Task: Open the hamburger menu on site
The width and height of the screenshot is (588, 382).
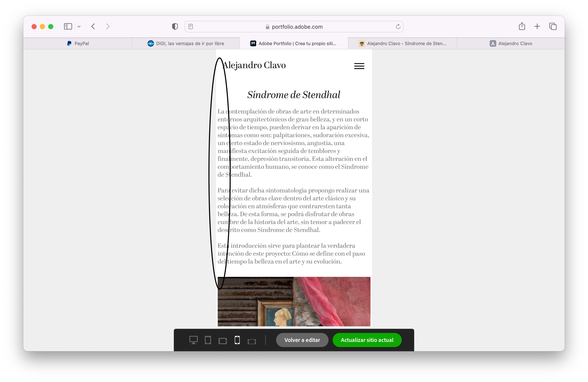Action: point(359,66)
